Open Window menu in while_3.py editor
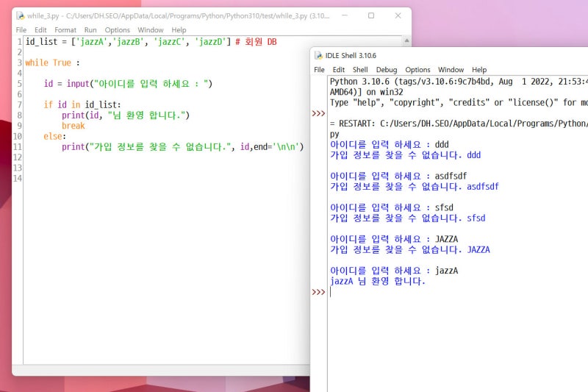The width and height of the screenshot is (588, 392). (x=151, y=30)
